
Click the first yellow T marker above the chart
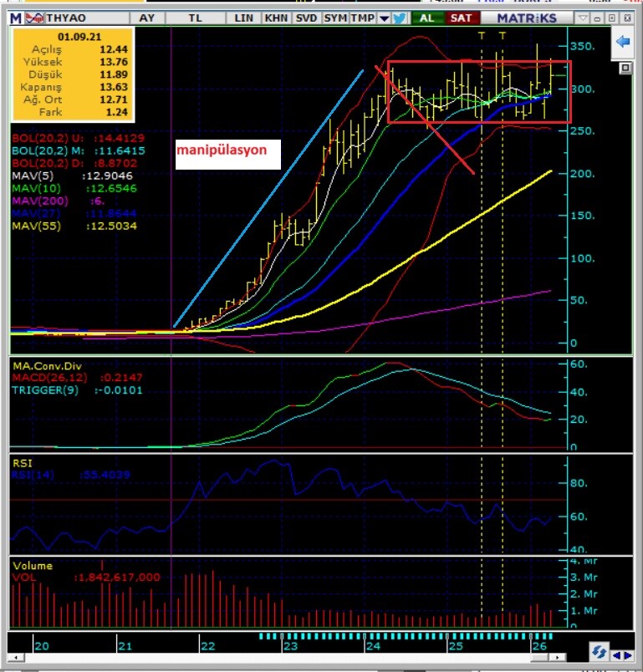pyautogui.click(x=482, y=35)
